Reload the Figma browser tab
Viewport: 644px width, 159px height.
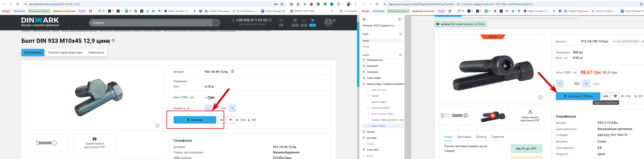point(377,4)
